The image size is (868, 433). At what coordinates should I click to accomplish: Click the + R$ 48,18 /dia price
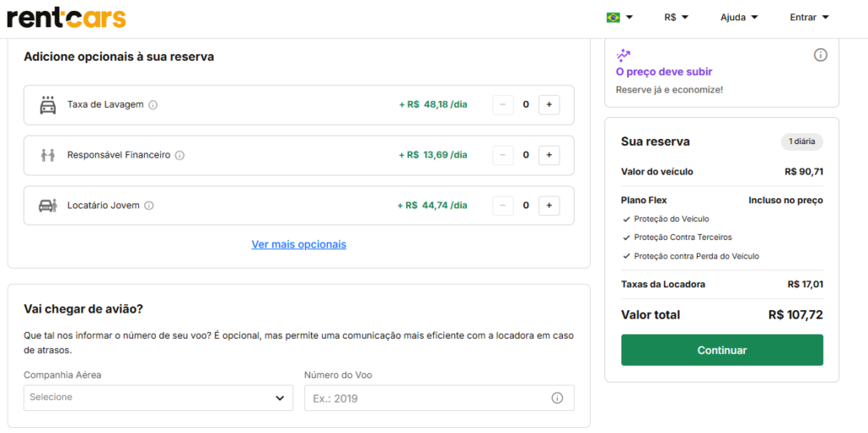click(x=433, y=105)
